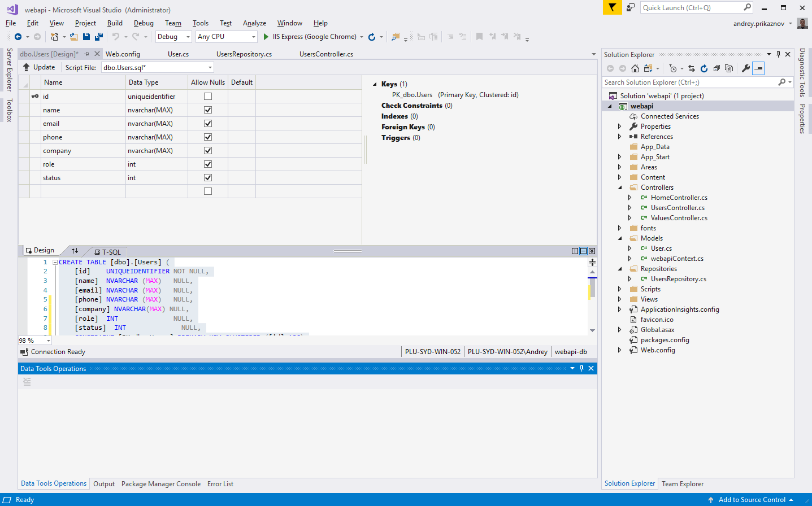Click the Collapse All icon in Solution Explorer

pos(717,68)
